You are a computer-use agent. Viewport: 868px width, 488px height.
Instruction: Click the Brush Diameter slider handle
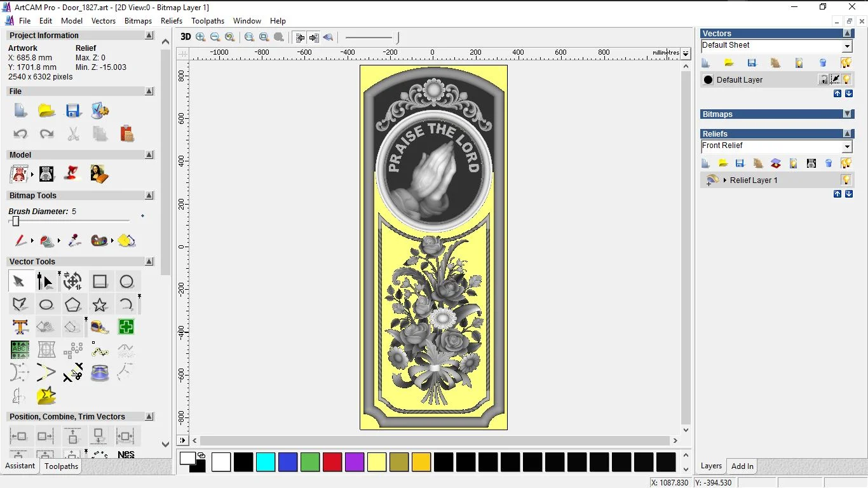coord(16,221)
